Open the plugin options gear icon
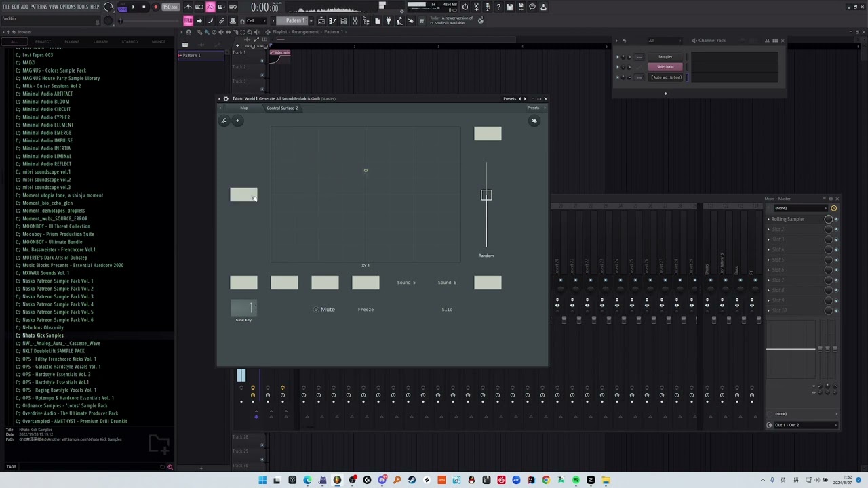868x488 pixels. 226,99
